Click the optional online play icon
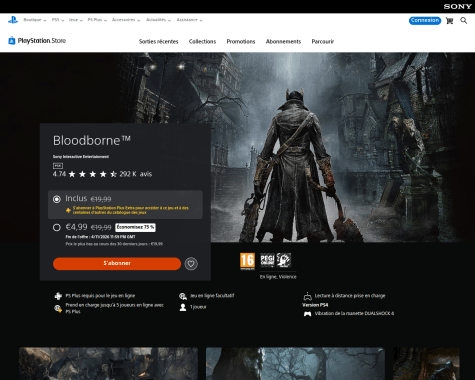The height and width of the screenshot is (380, 475). (x=183, y=296)
